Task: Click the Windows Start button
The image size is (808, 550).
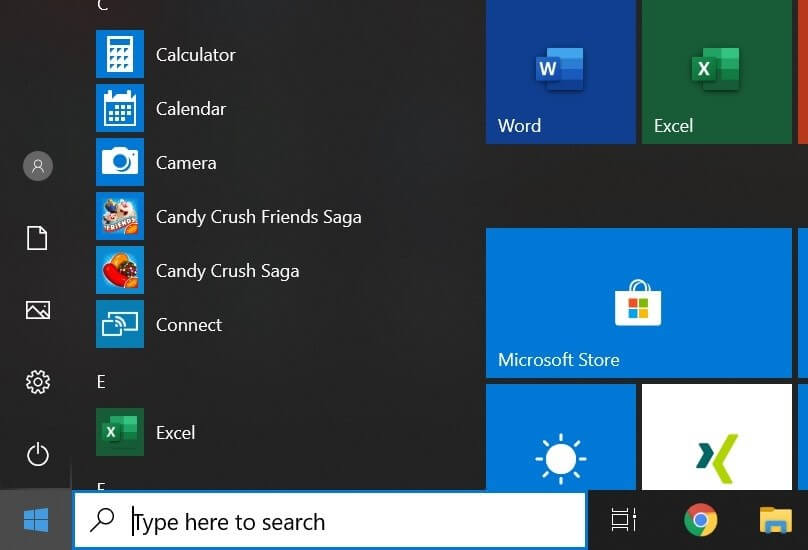Action: click(36, 520)
